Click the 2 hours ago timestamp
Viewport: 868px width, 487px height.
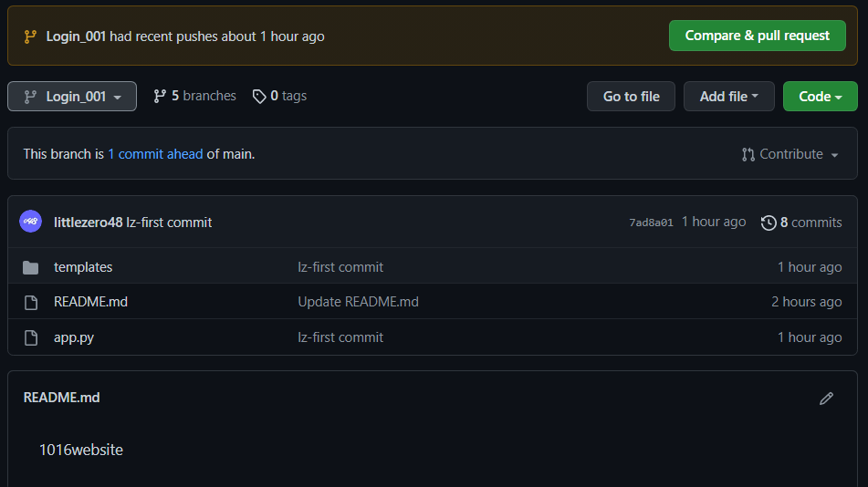[807, 302]
